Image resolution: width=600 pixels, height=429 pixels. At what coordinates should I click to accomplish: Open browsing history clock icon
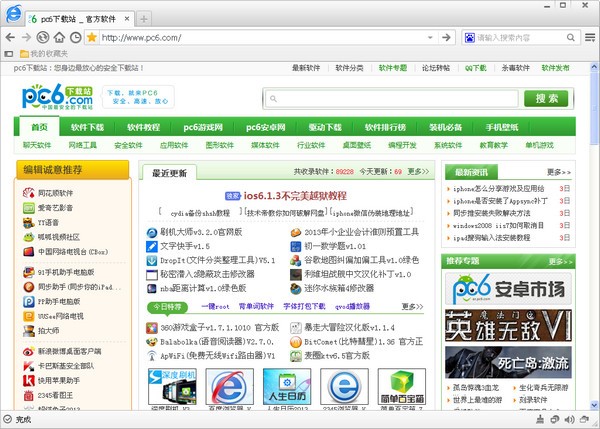click(x=75, y=37)
